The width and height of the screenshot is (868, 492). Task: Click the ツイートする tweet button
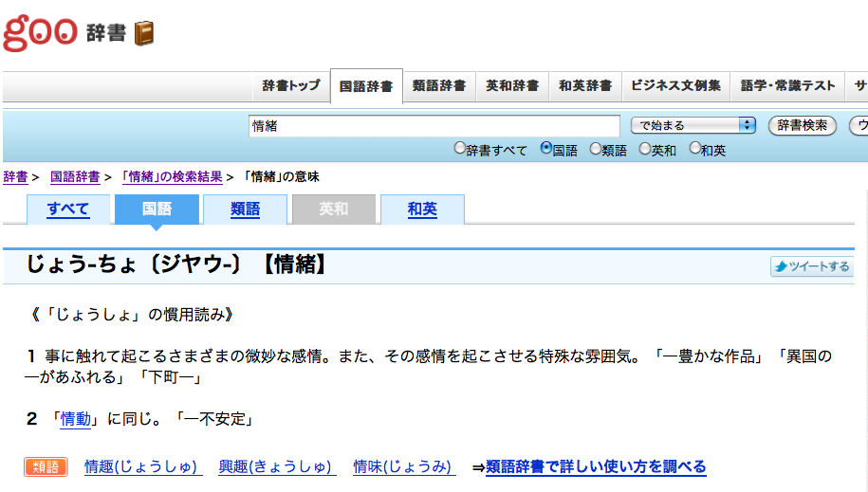(x=812, y=266)
